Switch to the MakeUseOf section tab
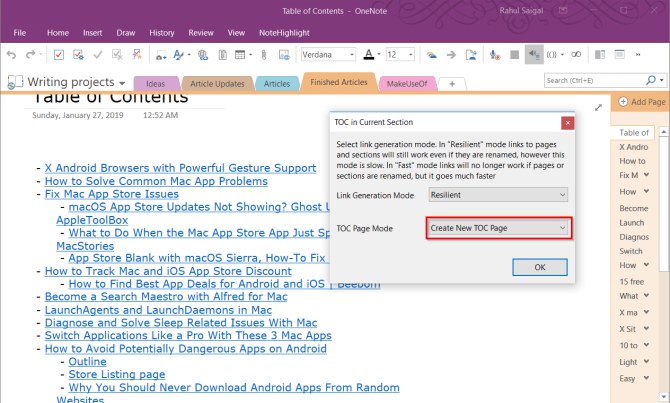670x403 pixels. pos(406,84)
